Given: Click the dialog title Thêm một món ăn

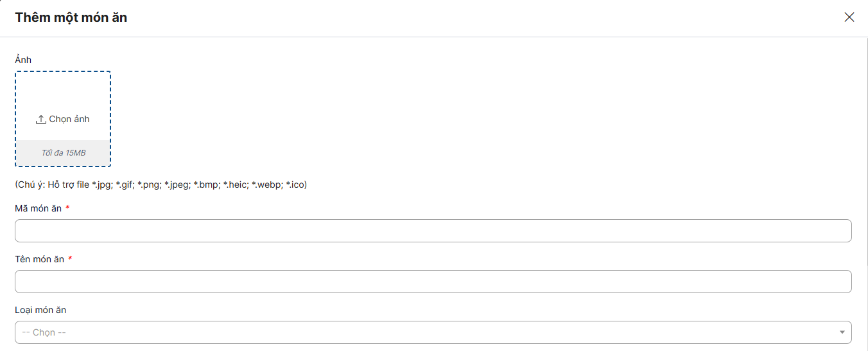Looking at the screenshot, I should 71,17.
